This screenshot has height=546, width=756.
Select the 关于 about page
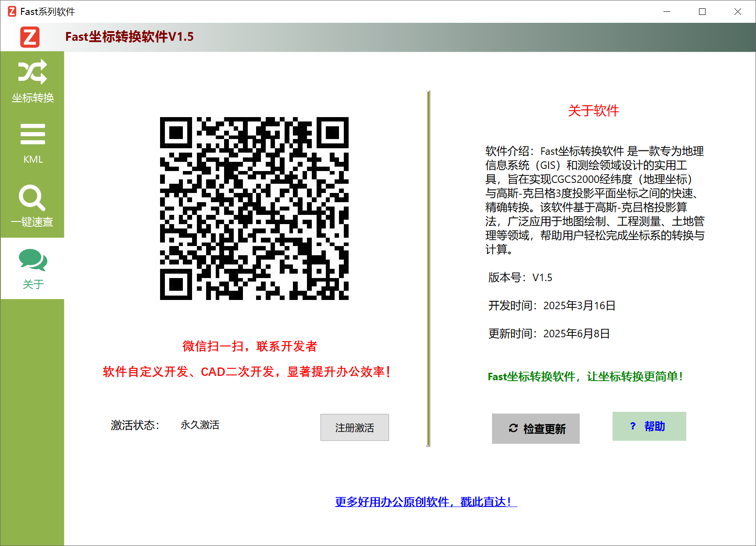click(32, 268)
